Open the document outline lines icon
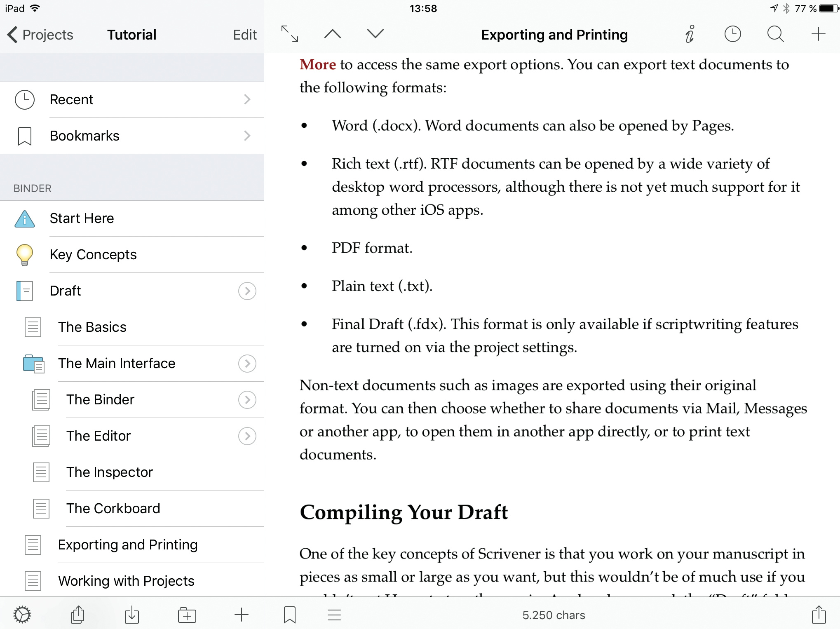Viewport: 840px width, 629px height. [334, 615]
